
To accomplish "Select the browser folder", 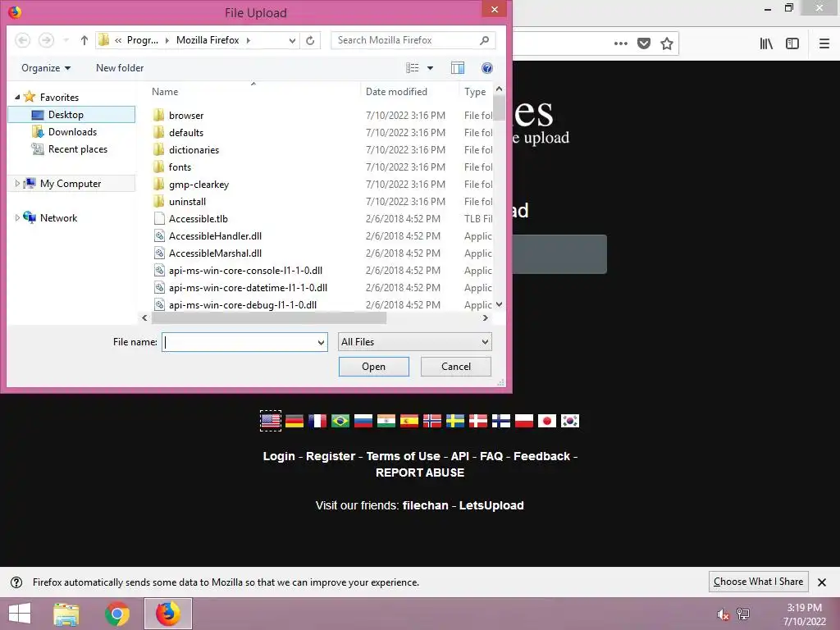I will [186, 115].
